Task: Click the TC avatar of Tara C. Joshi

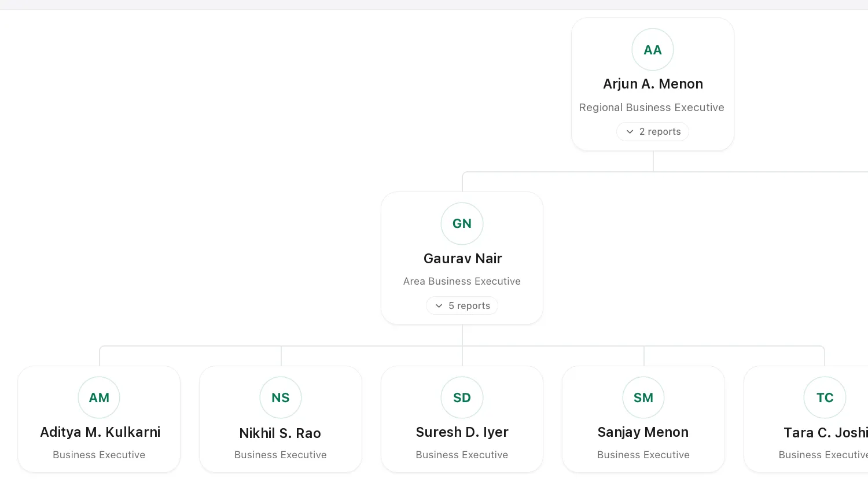Action: point(825,397)
